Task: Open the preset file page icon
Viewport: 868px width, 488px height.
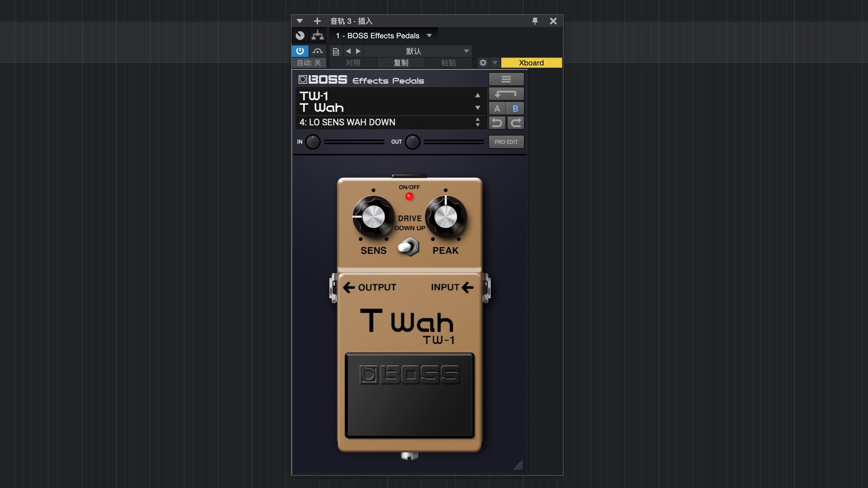Action: (336, 52)
